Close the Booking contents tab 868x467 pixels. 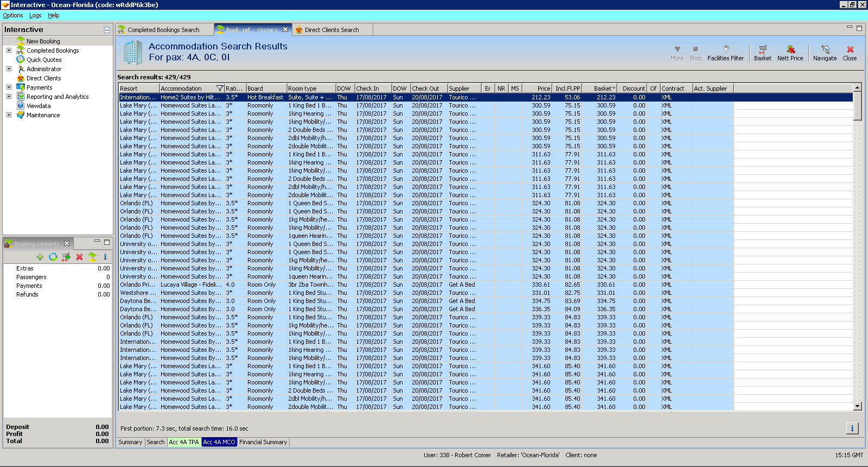coord(67,243)
